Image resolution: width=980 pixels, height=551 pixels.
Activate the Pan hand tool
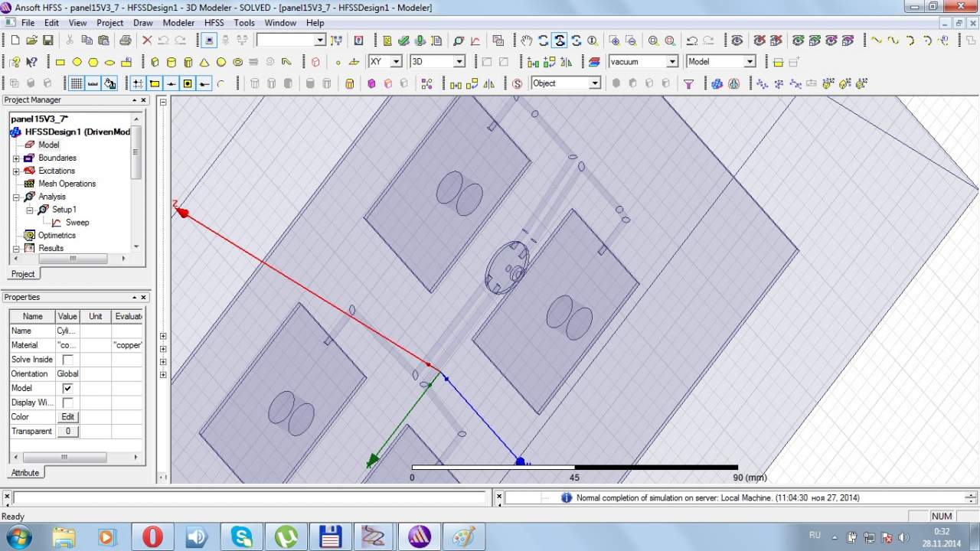pos(527,41)
